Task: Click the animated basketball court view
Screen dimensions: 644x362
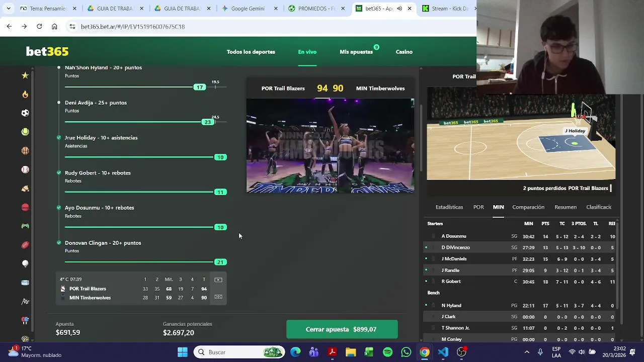Action: click(521, 134)
